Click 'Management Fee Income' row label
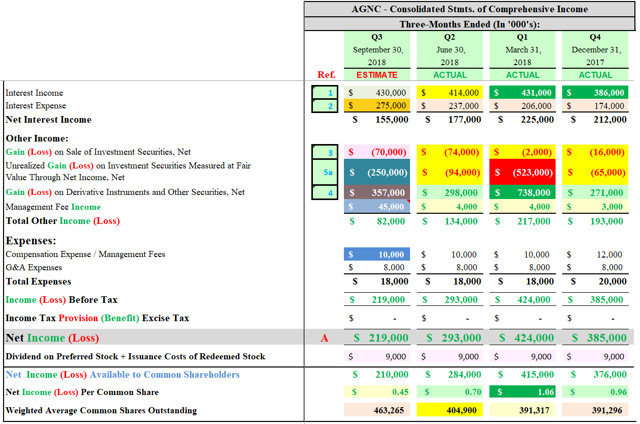 [x=53, y=207]
